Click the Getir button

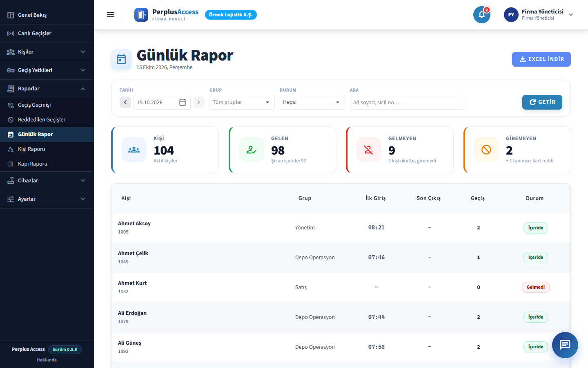coord(542,102)
